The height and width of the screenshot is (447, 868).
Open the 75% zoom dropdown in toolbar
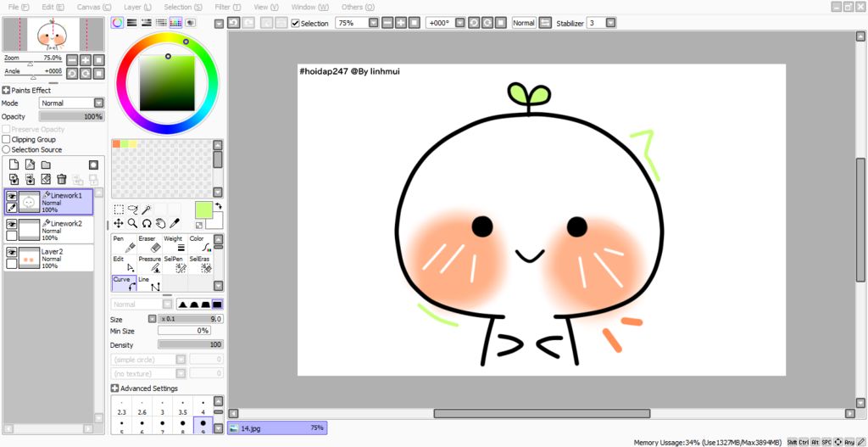click(373, 23)
